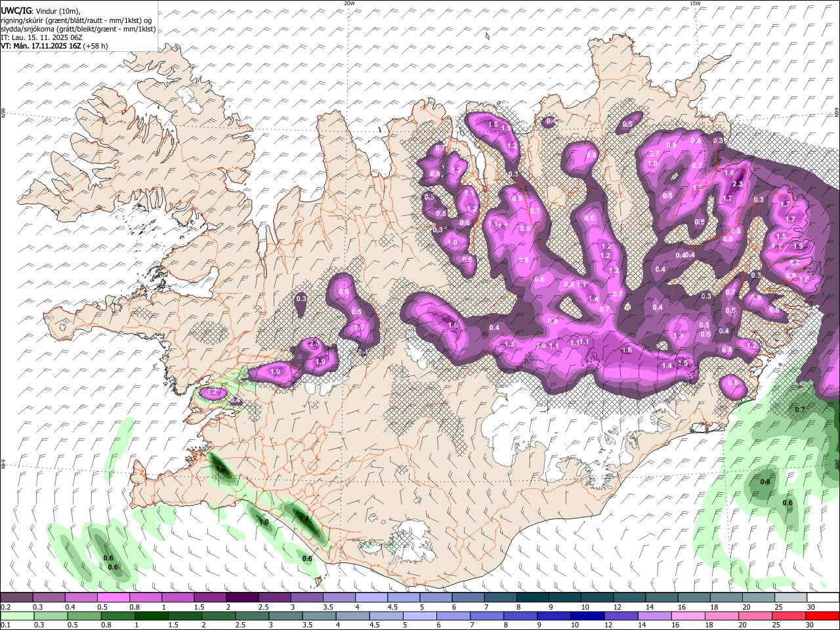Click the "0.2" value on the snow scale
Screen dimensions: 840x630
5,607
